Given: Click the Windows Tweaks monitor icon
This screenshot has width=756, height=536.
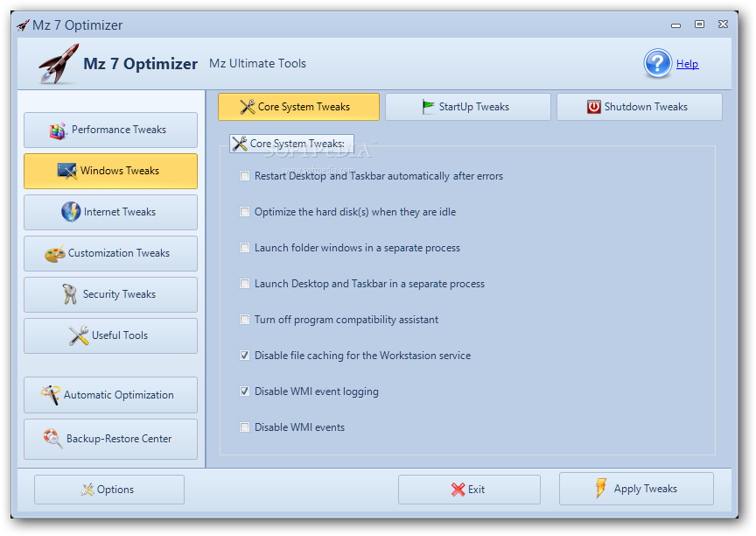Looking at the screenshot, I should click(x=67, y=171).
